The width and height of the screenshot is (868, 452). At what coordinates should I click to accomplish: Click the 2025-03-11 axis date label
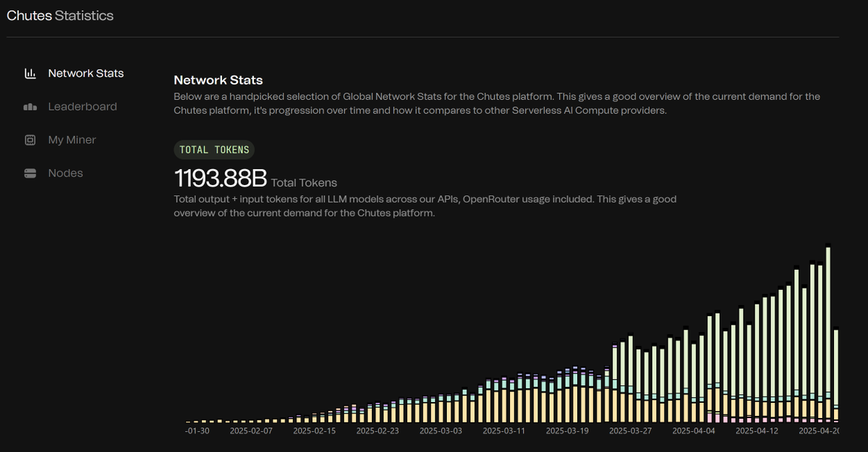click(x=504, y=430)
